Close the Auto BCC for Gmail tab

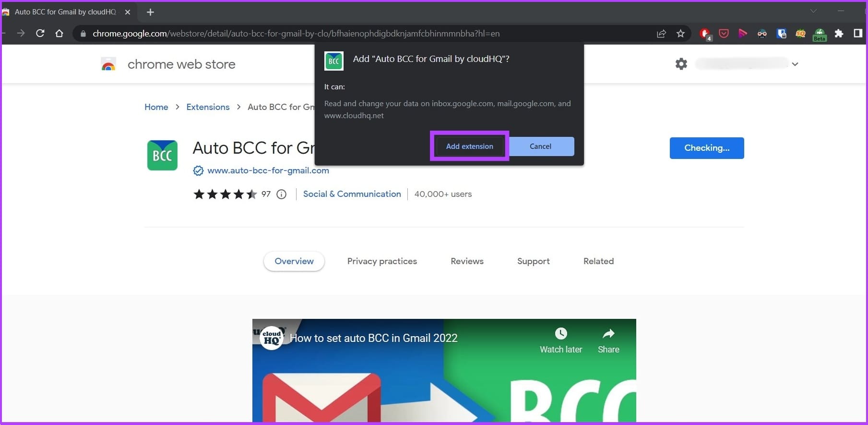coord(128,12)
